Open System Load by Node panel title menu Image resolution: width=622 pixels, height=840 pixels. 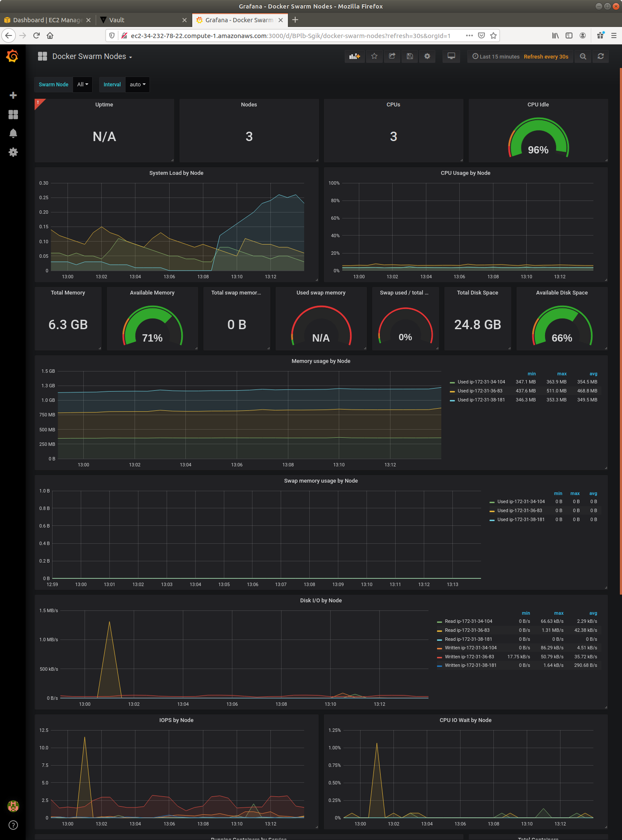(176, 173)
